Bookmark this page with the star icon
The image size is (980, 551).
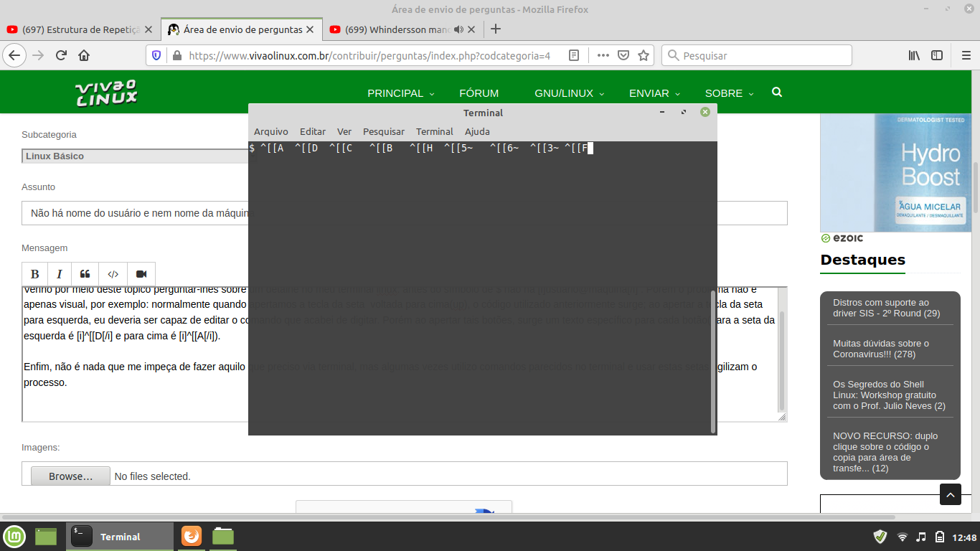644,55
